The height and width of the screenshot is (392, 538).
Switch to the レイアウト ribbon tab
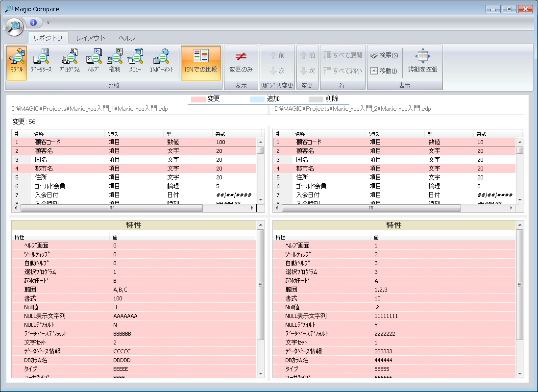91,38
